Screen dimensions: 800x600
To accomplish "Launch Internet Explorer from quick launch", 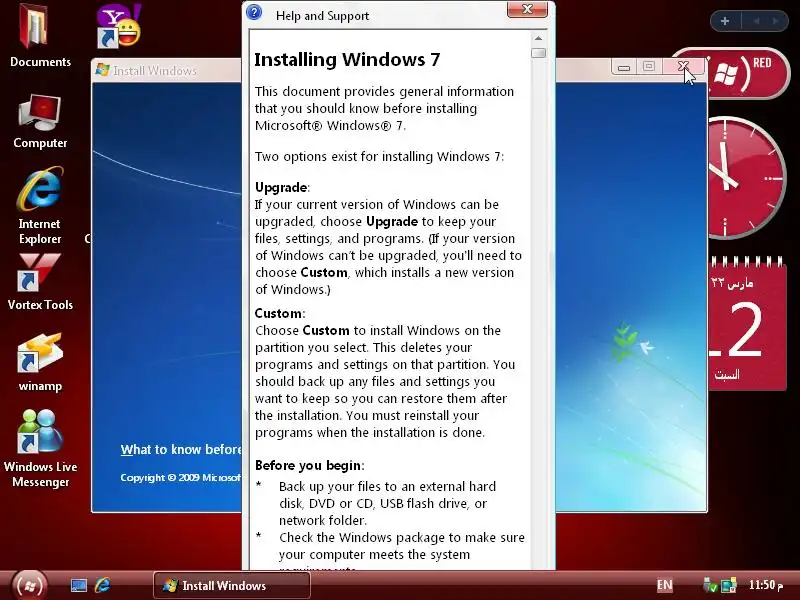I will pyautogui.click(x=103, y=585).
